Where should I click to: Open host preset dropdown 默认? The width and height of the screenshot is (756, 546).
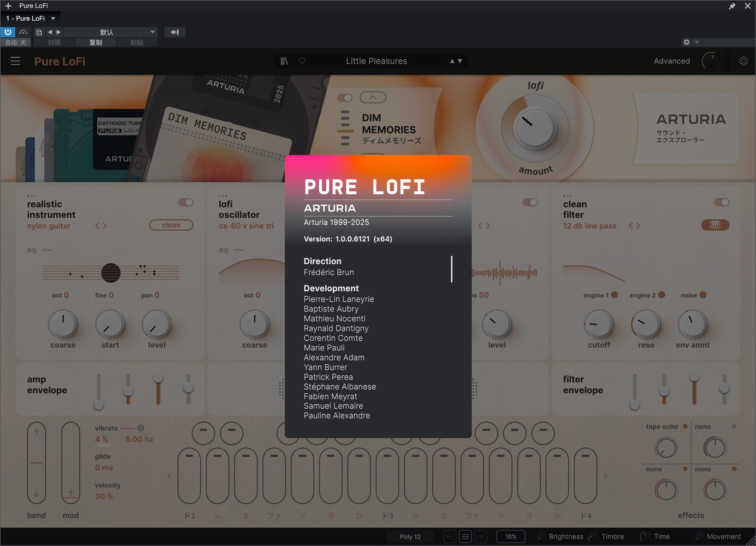click(110, 32)
